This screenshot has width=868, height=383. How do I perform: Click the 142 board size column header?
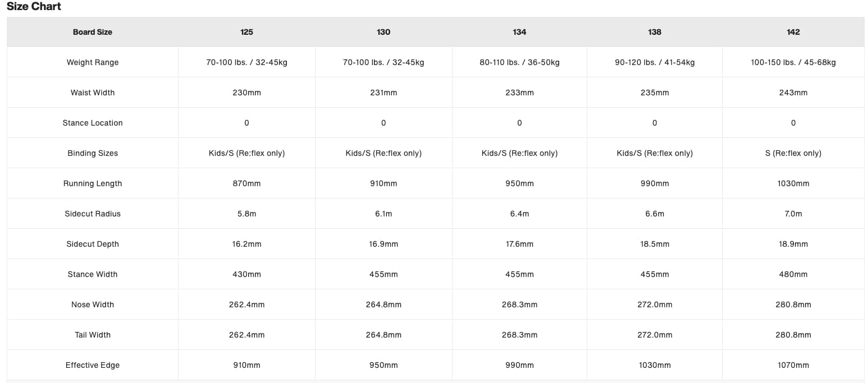coord(793,32)
